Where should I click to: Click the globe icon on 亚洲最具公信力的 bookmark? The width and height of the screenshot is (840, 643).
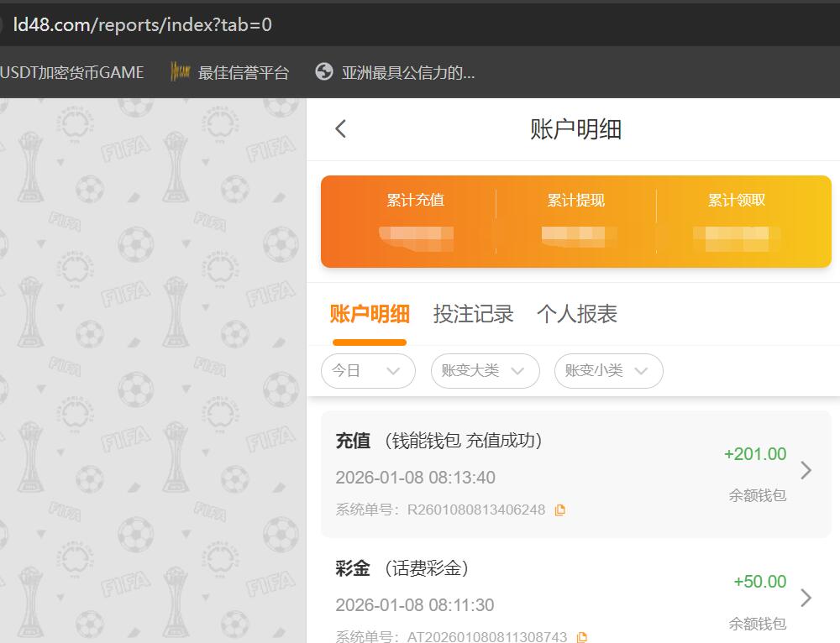(323, 72)
